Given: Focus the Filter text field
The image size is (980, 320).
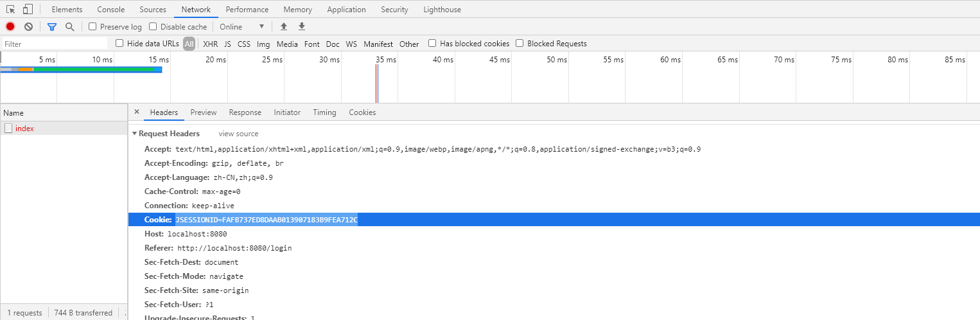Looking at the screenshot, I should (x=55, y=44).
